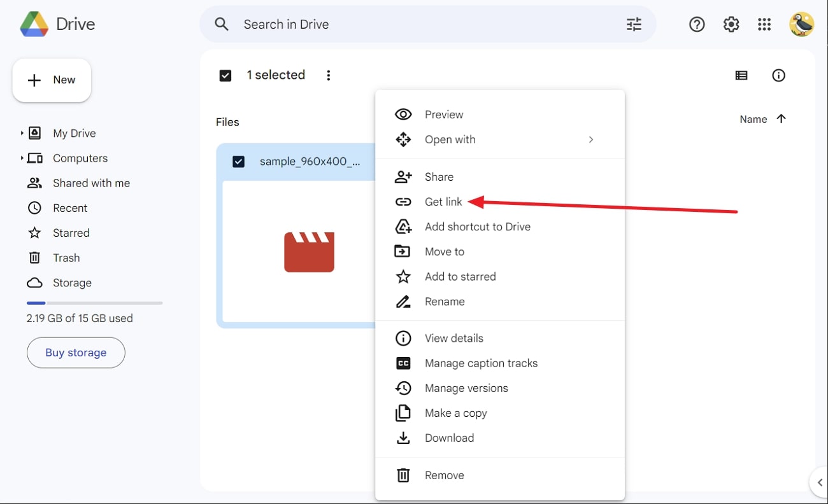This screenshot has width=828, height=504.
Task: Reverse sort direction arrow next to Name
Action: coord(782,119)
